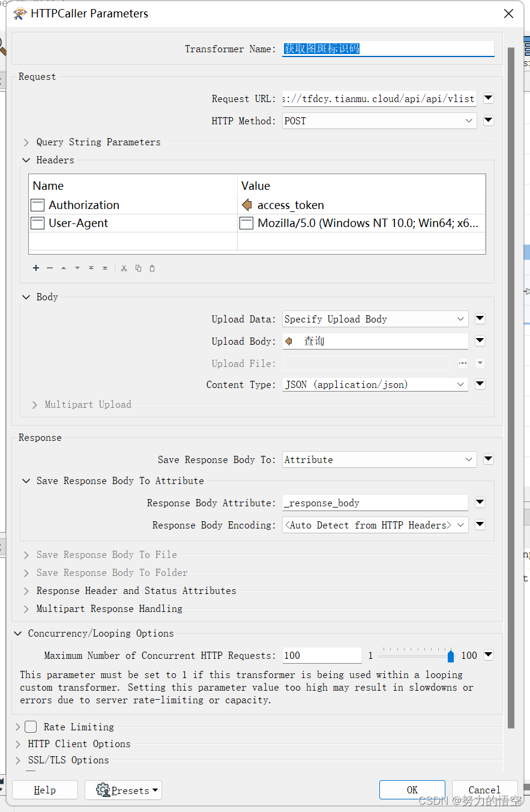Collapse Concurrency/Looping Options section
The width and height of the screenshot is (530, 812).
tap(18, 634)
